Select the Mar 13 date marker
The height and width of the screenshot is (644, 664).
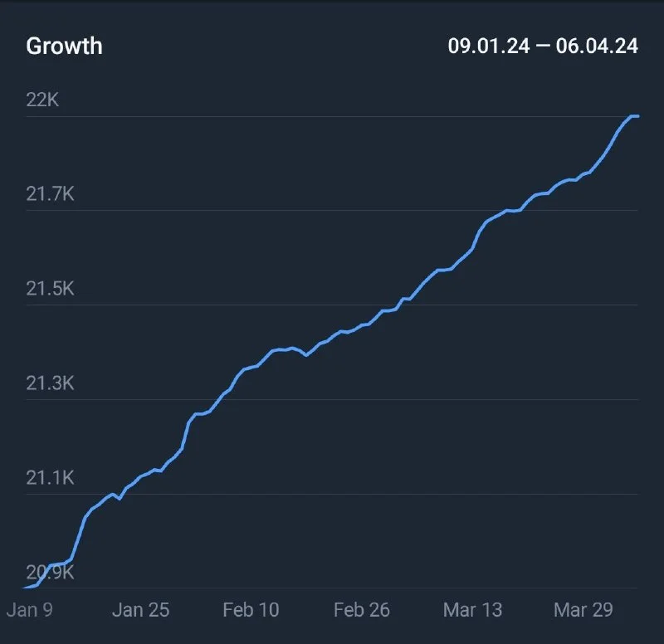click(x=472, y=610)
